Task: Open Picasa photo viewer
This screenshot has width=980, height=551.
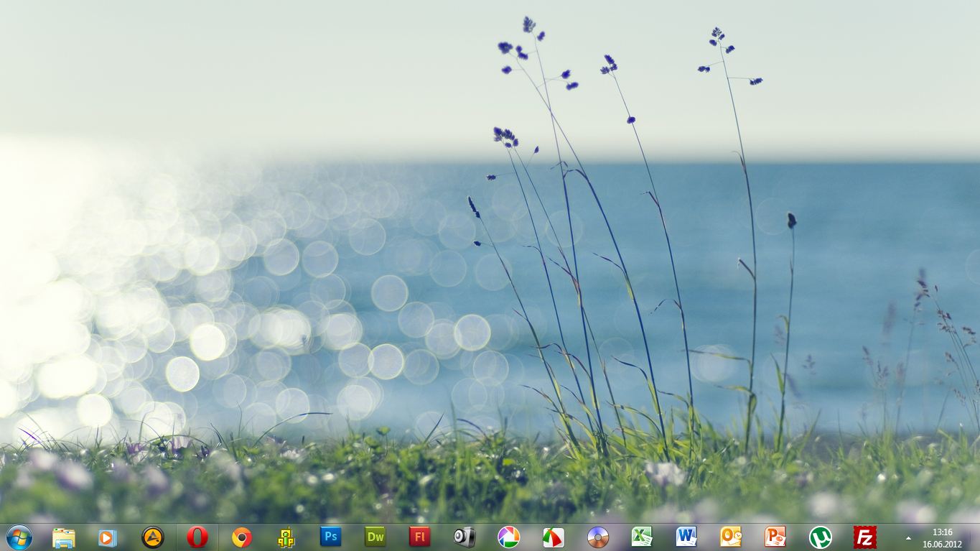Action: pos(508,537)
